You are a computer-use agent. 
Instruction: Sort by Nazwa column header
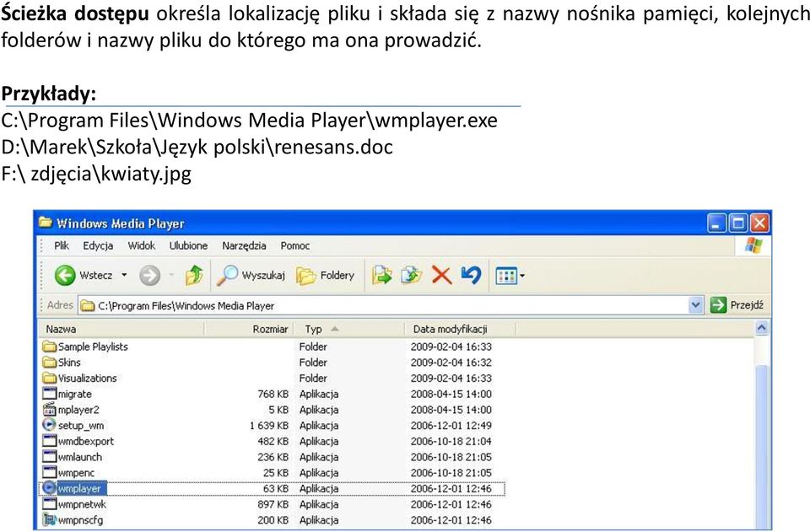click(121, 329)
